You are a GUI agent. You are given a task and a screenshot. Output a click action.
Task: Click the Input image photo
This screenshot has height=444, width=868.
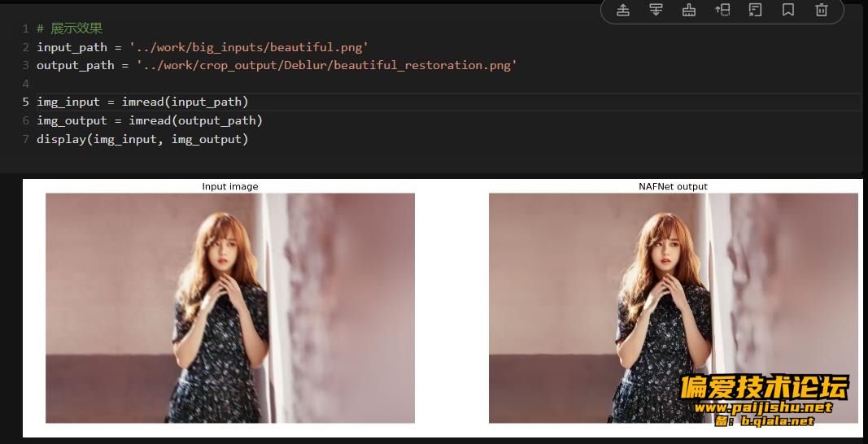tap(229, 308)
